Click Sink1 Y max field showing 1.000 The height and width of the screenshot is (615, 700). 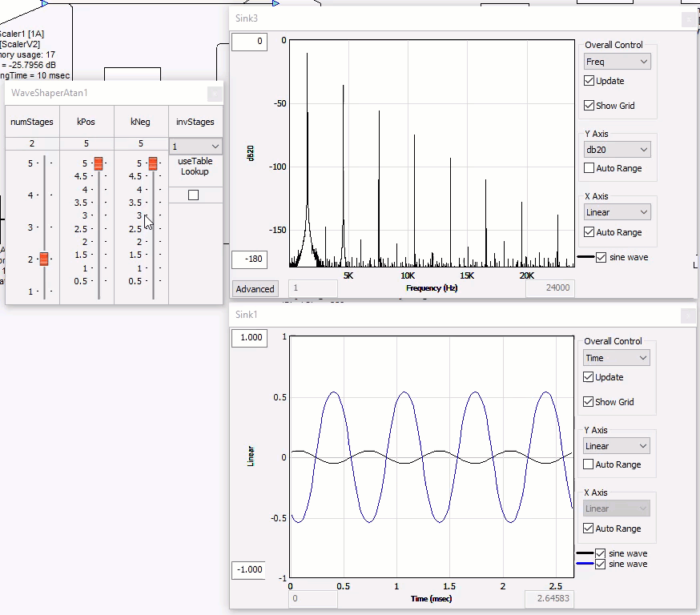pyautogui.click(x=251, y=338)
